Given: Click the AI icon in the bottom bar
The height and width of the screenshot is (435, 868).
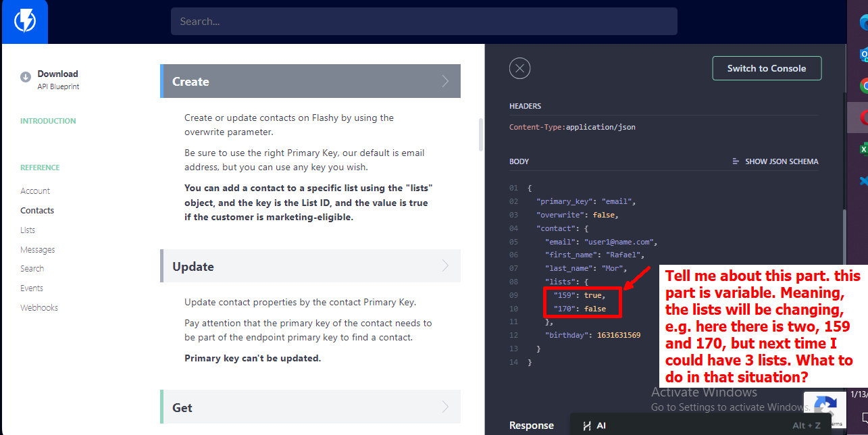Looking at the screenshot, I should [x=586, y=426].
